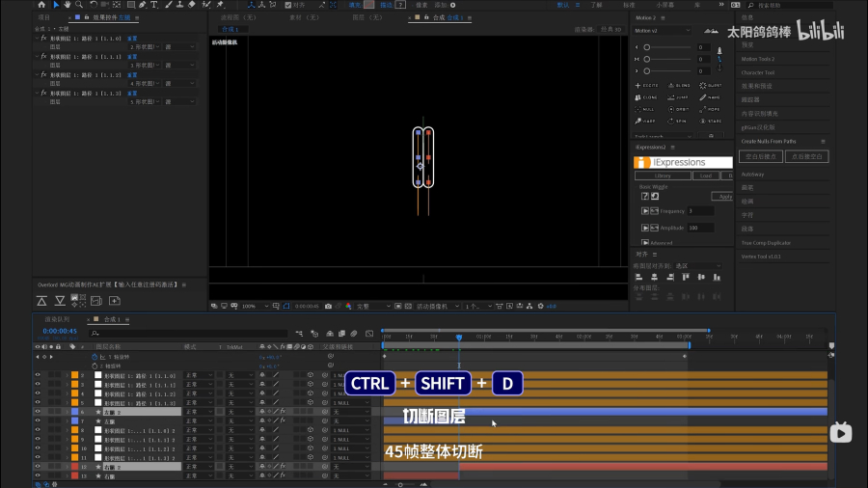The image size is (868, 488).
Task: Open the Motion Tools 2 panel entry
Action: 758,59
